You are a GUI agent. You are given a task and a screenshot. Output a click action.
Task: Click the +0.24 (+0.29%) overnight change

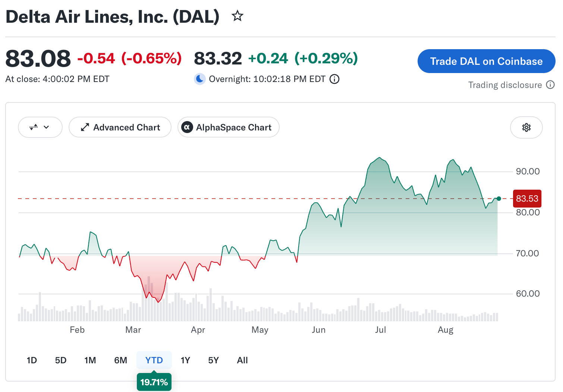coord(303,59)
